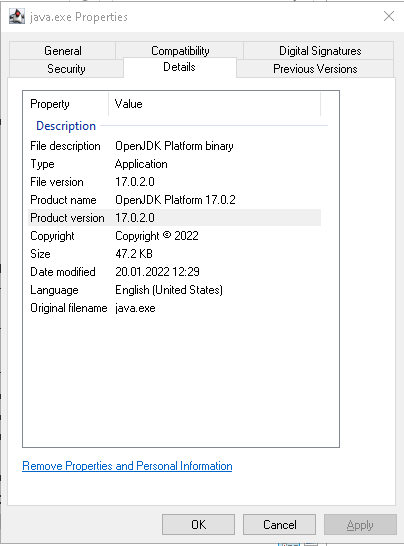Click Remove Properties and Personal Information link
Screen dimensions: 404x546
click(x=127, y=466)
